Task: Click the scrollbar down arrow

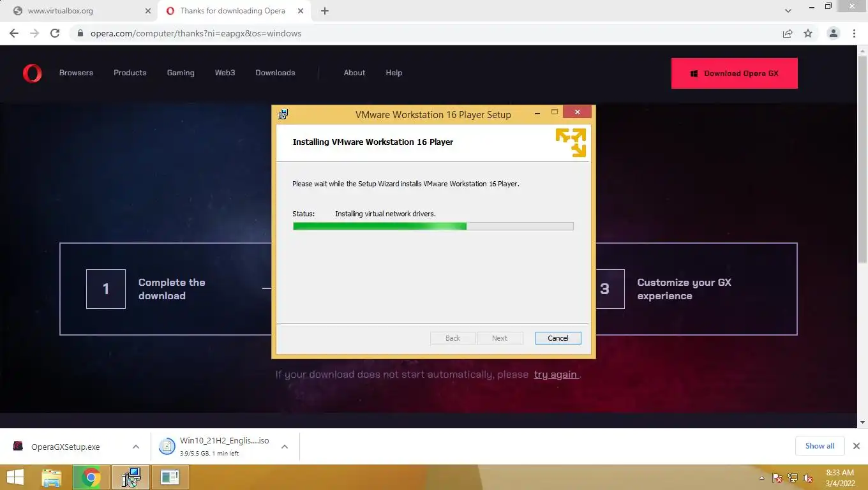Action: point(862,422)
